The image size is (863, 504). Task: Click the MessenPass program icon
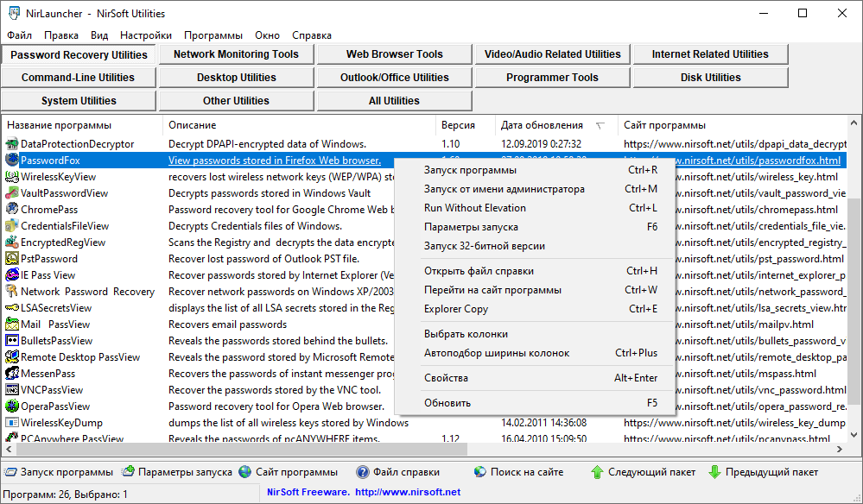pyautogui.click(x=11, y=374)
